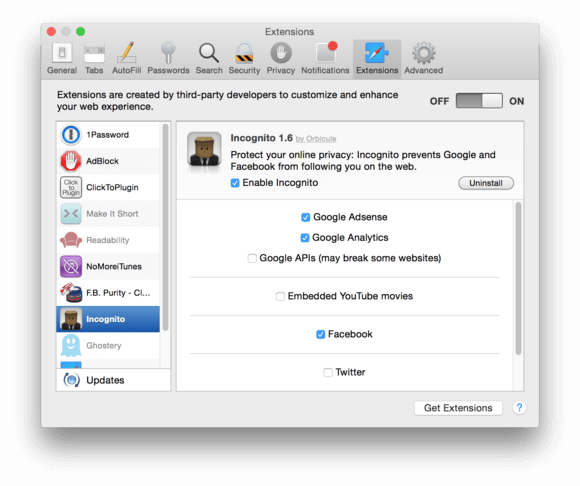Uncheck the Facebook checkbox
This screenshot has width=580, height=486.
pyautogui.click(x=321, y=334)
